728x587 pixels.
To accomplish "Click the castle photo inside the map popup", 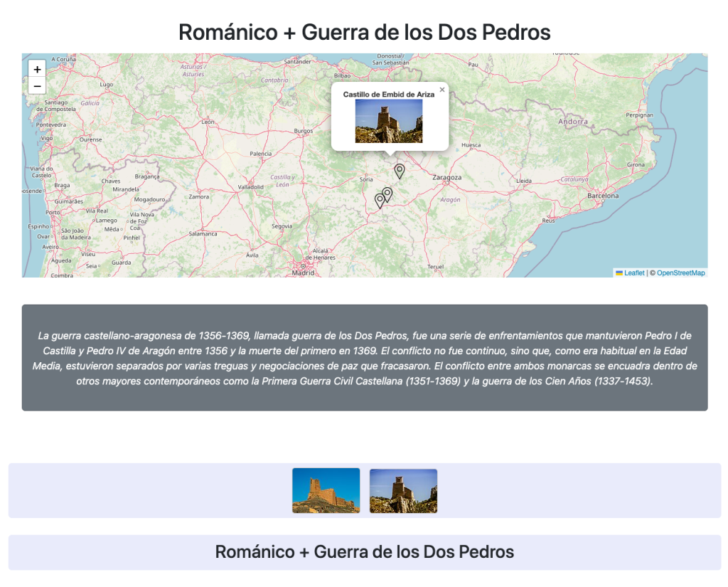I will [x=389, y=121].
